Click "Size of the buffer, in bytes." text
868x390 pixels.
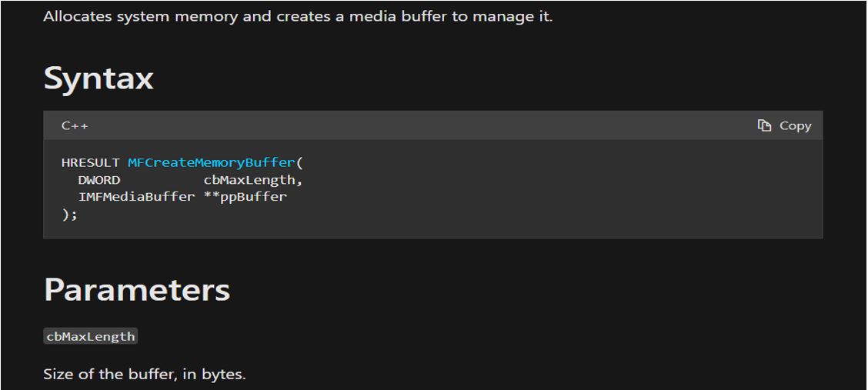point(145,375)
